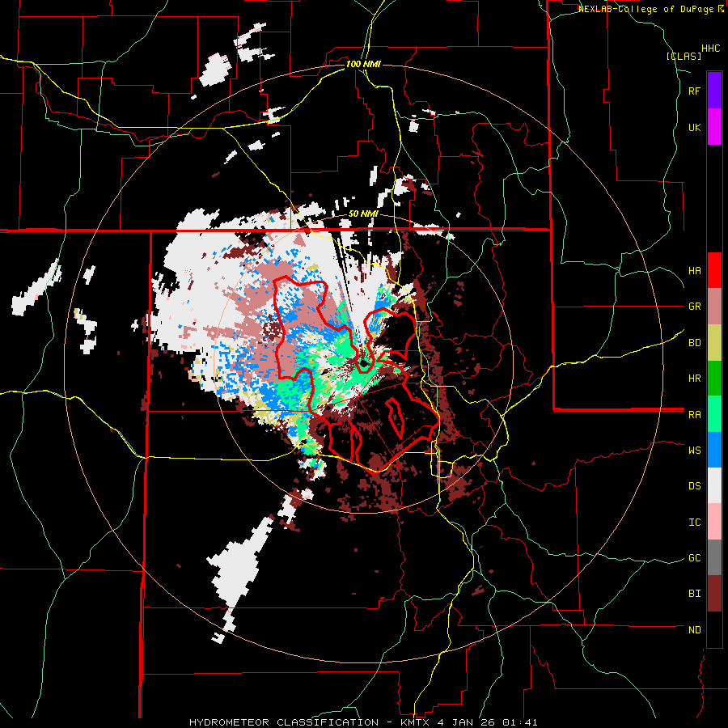Click the BI legend label
Viewport: 728px width, 728px height.
point(694,594)
